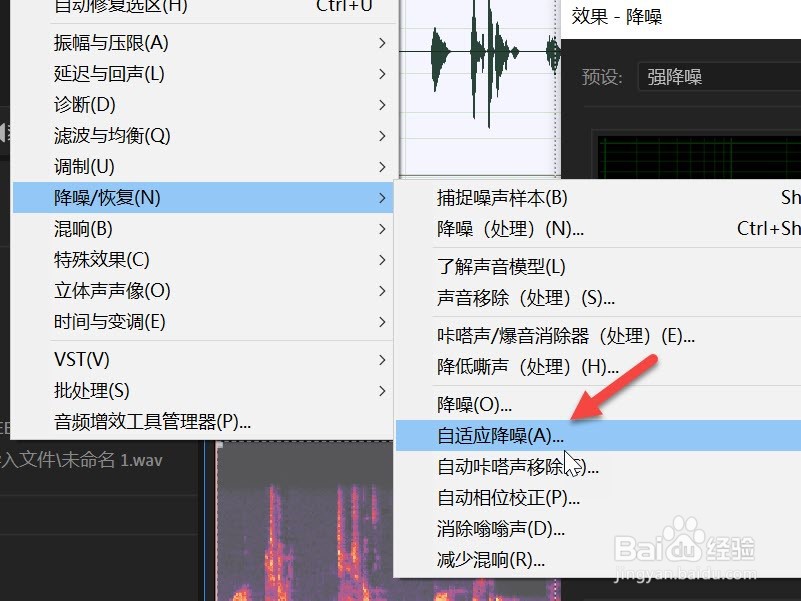The image size is (801, 601).
Task: Choose 自动咔嗒声移除 entry in submenu
Action: [599, 467]
